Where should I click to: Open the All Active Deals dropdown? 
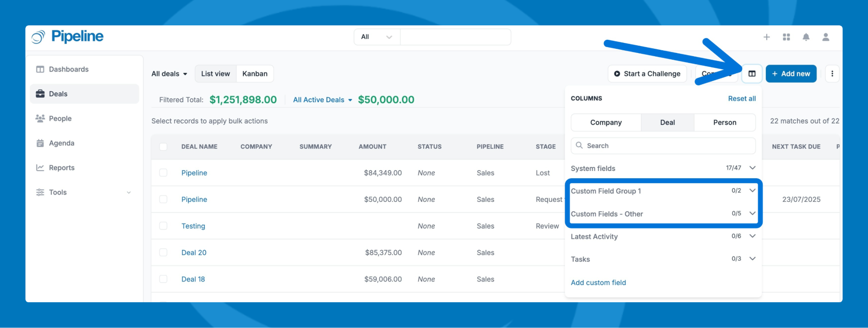[x=323, y=100]
